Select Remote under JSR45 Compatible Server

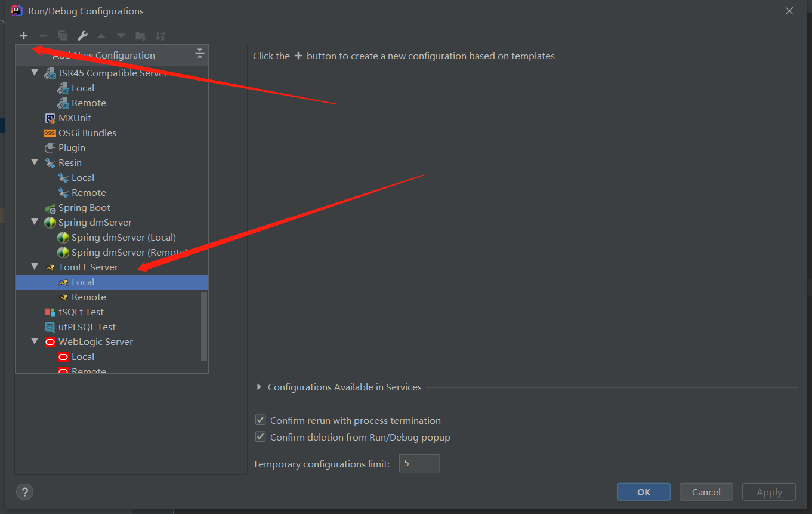(x=112, y=103)
